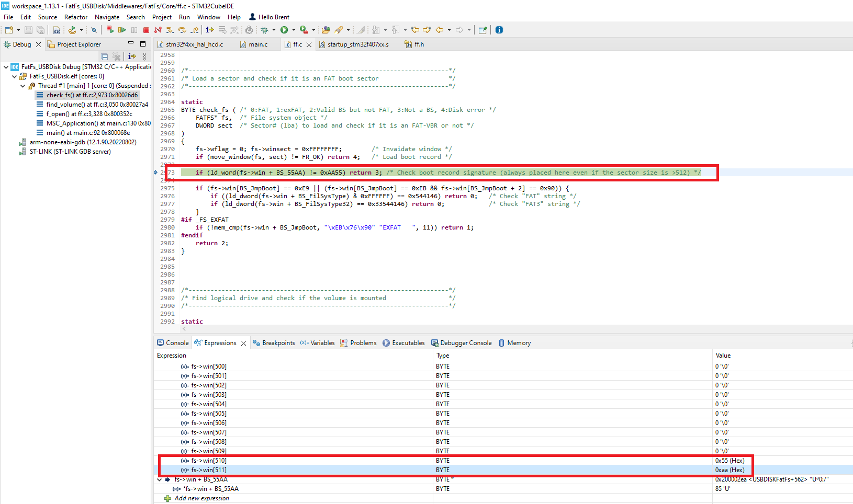The height and width of the screenshot is (504, 853).
Task: Toggle Instruction Stepping Mode in Debug view
Action: point(132,56)
